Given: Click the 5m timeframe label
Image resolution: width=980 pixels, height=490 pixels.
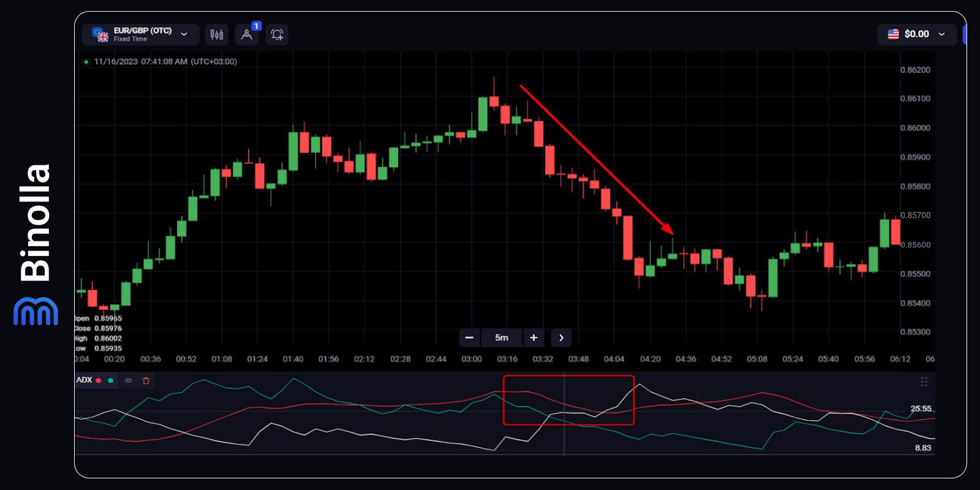Looking at the screenshot, I should [502, 337].
